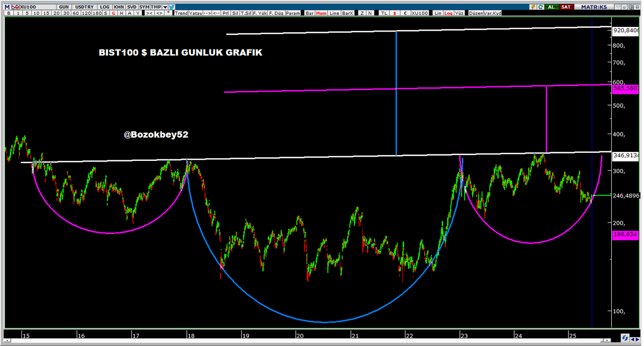Click the KHN button
Viewport: 644px width, 346px height.
119,7
